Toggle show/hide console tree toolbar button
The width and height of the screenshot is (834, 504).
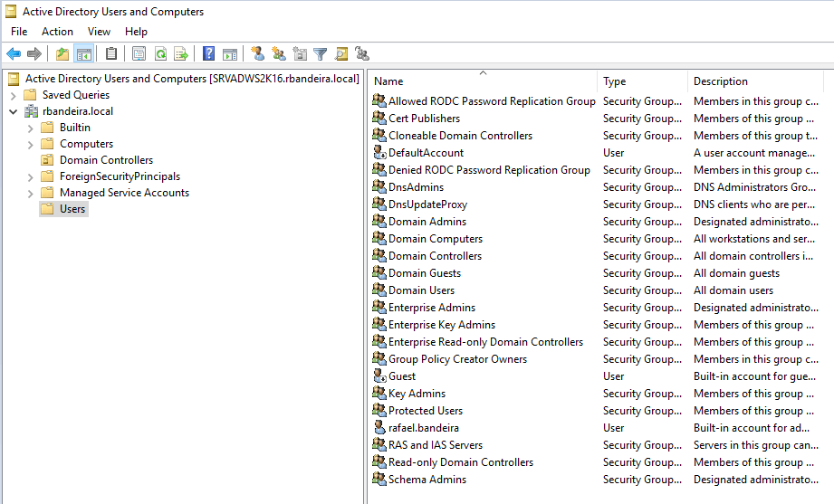pyautogui.click(x=84, y=53)
